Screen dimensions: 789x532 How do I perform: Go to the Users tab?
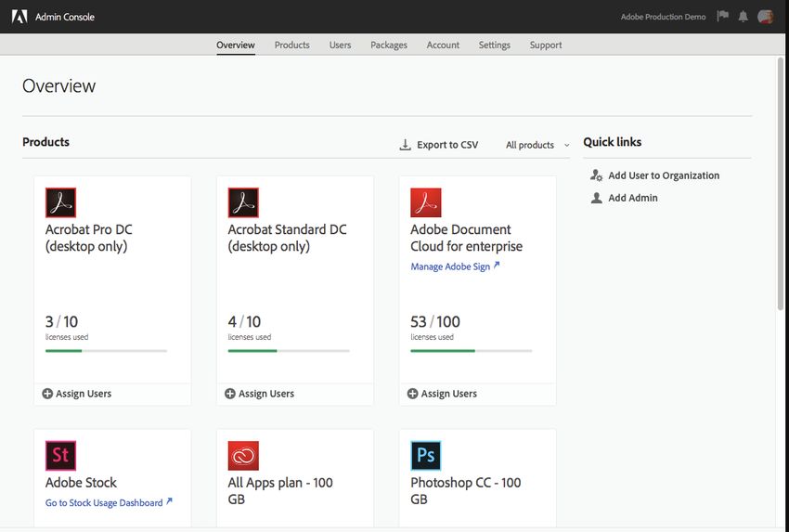(340, 45)
